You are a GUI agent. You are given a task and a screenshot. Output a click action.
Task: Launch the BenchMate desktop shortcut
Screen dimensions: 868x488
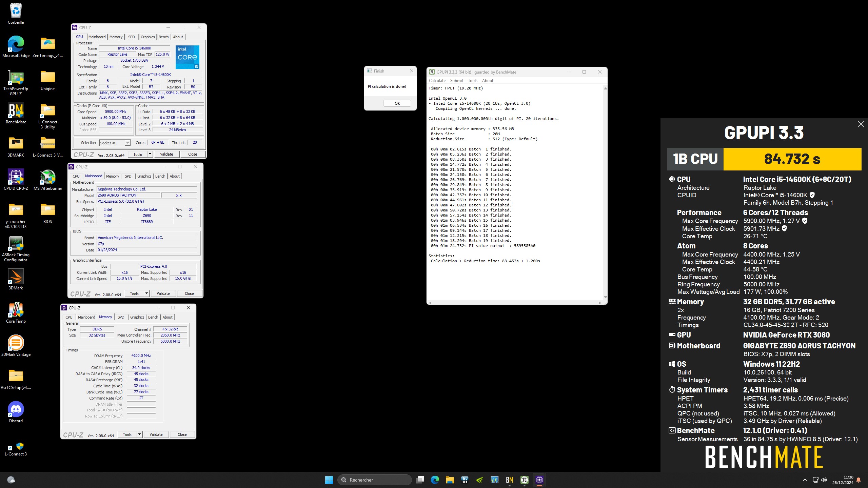click(16, 114)
